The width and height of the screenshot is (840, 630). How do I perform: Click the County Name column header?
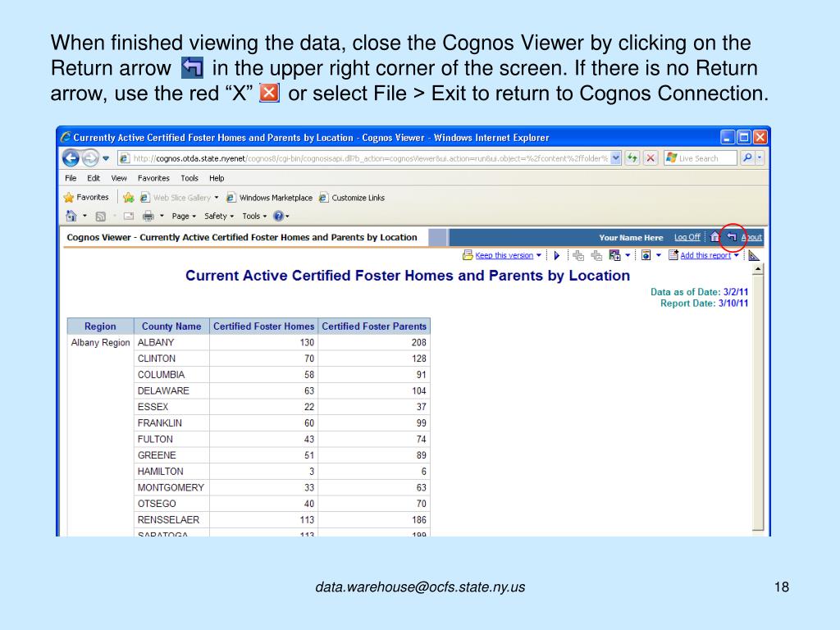pyautogui.click(x=171, y=326)
